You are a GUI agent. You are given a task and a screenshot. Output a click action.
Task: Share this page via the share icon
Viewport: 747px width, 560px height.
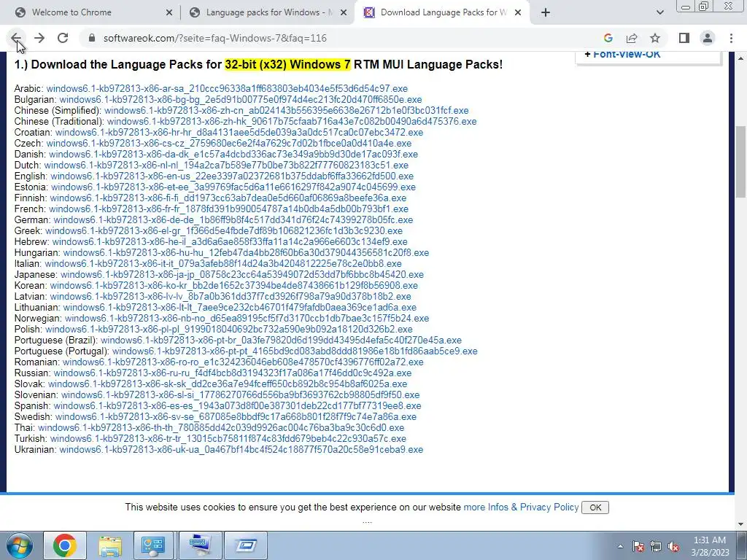coord(632,38)
